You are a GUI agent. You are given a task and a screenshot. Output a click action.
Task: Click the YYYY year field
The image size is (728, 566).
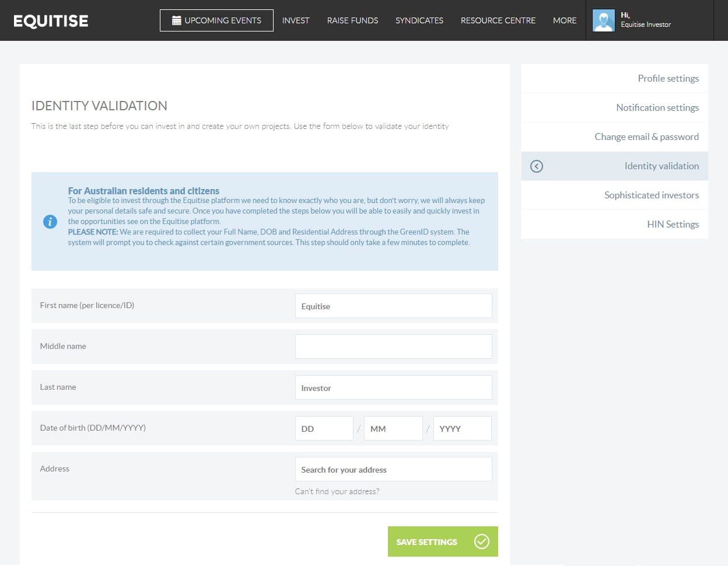(x=462, y=428)
